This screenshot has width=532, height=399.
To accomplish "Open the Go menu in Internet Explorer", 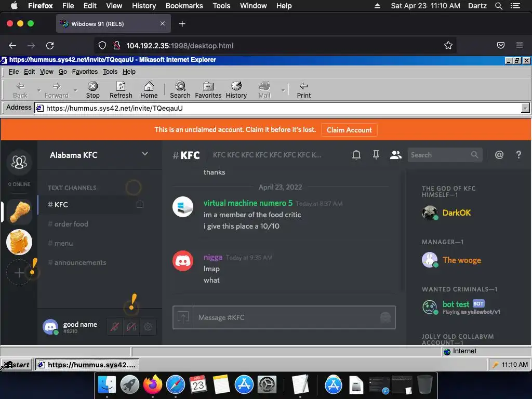I will coord(62,72).
